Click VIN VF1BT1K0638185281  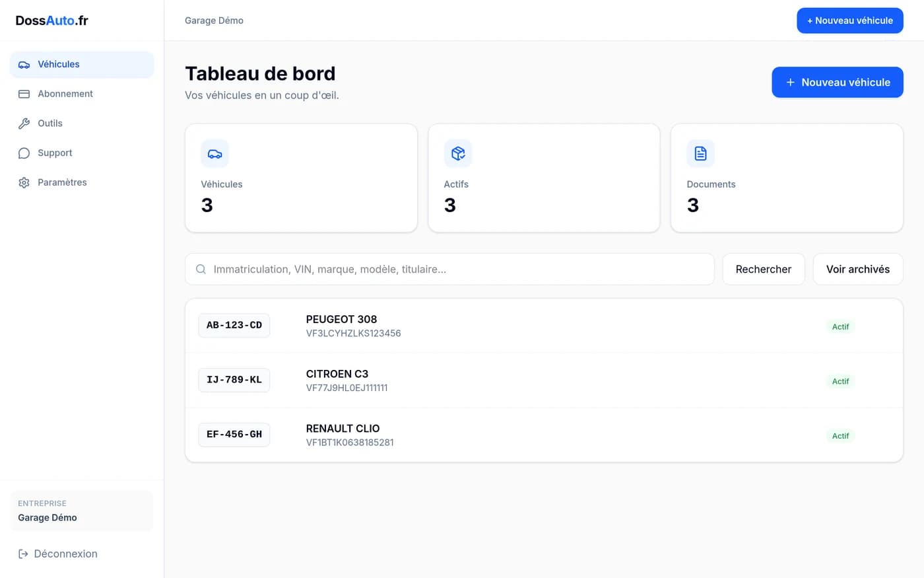pos(350,443)
